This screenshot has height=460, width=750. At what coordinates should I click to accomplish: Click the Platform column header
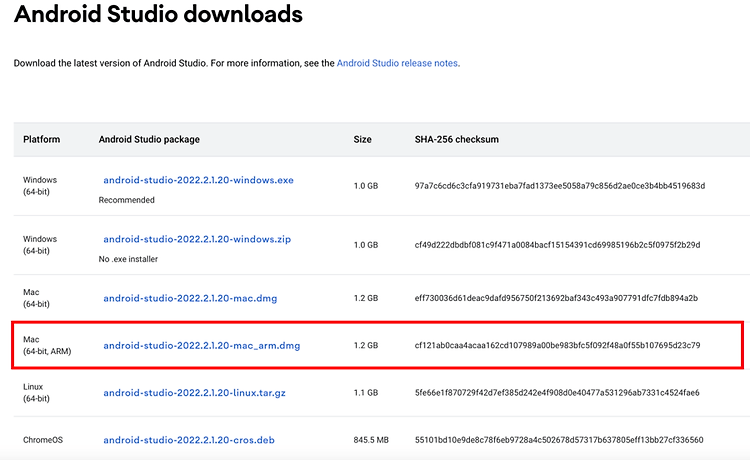point(42,139)
